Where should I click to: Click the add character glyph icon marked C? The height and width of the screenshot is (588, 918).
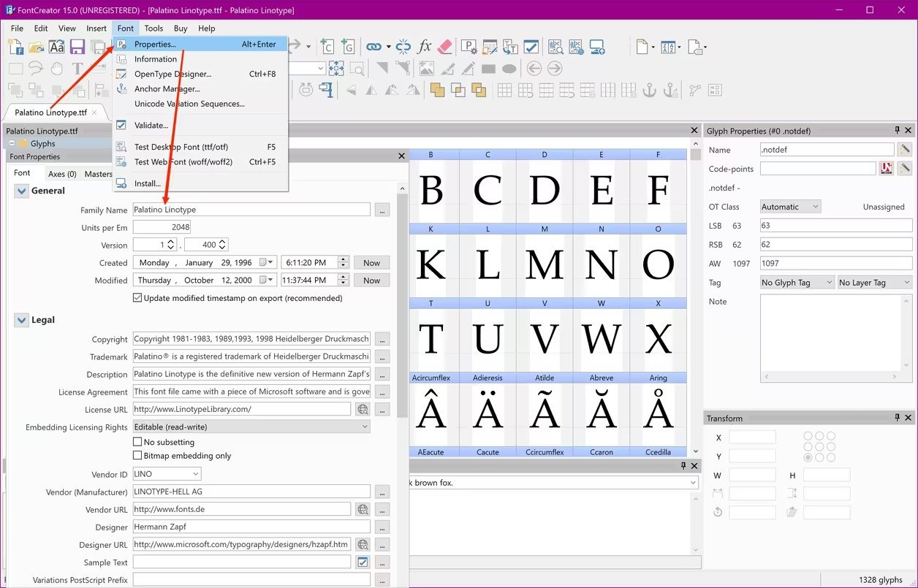coord(327,47)
